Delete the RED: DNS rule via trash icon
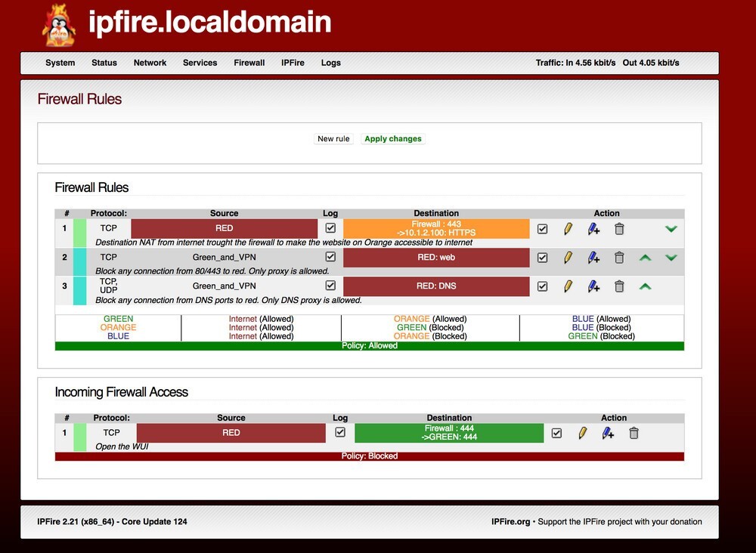 [x=619, y=286]
